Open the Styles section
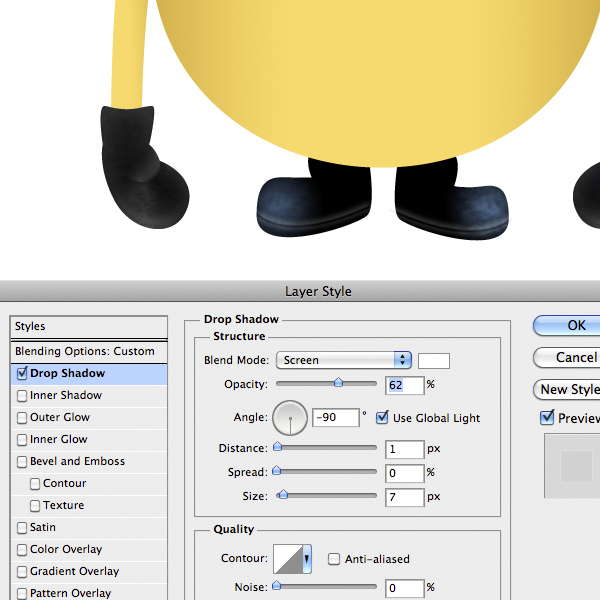600x600 pixels. point(88,327)
